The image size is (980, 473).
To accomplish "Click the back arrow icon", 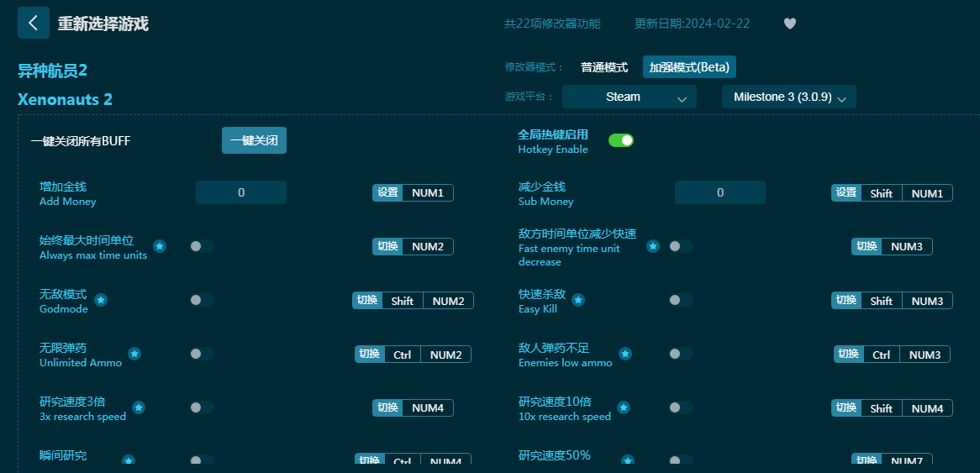I will 34,23.
